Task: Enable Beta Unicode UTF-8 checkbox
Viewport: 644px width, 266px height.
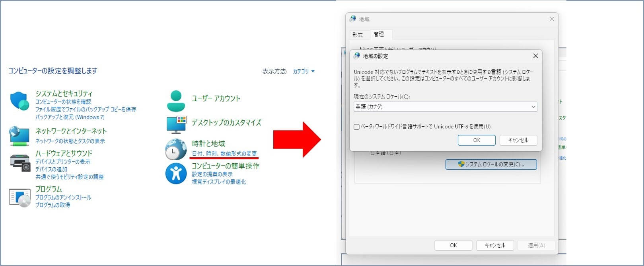Action: pos(356,127)
